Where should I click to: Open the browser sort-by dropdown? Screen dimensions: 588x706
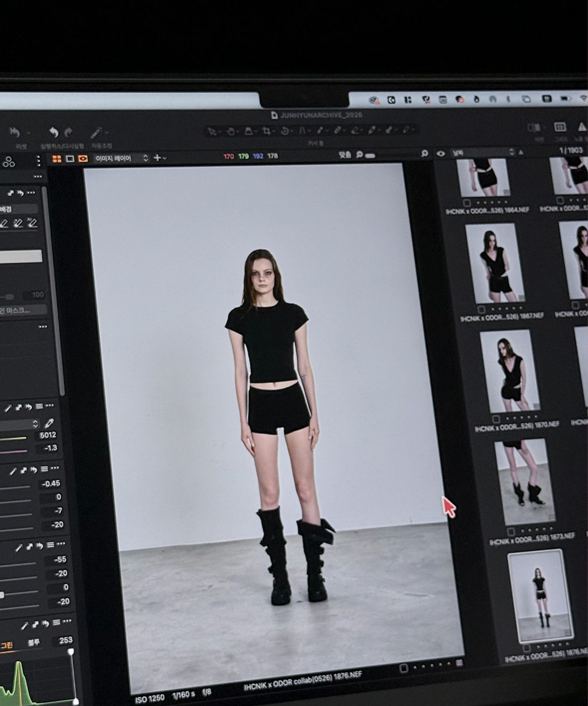click(483, 152)
